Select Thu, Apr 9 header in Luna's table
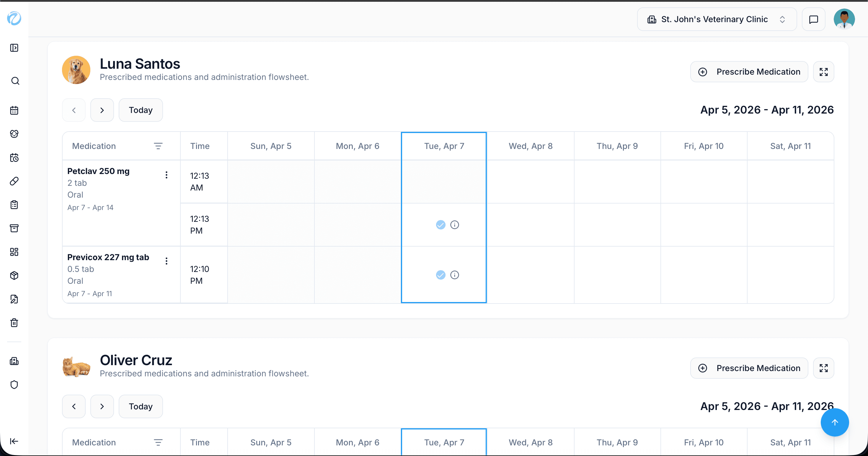The image size is (868, 456). (617, 146)
